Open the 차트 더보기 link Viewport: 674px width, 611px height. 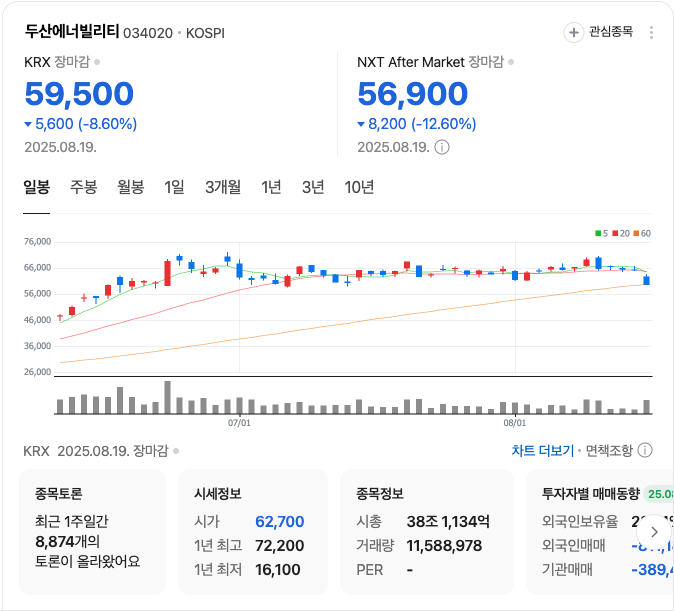coord(542,451)
